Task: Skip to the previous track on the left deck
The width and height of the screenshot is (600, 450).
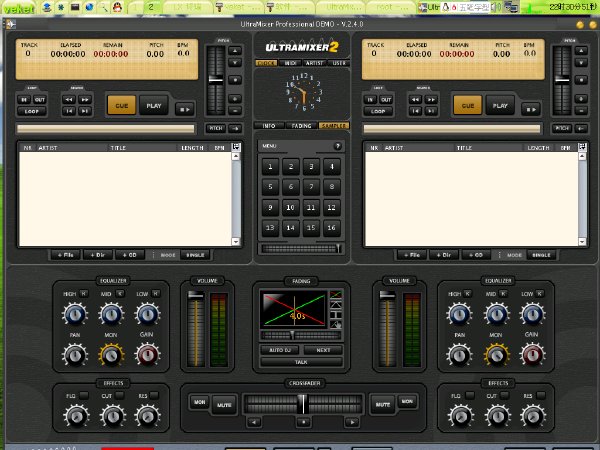Action: 69,111
